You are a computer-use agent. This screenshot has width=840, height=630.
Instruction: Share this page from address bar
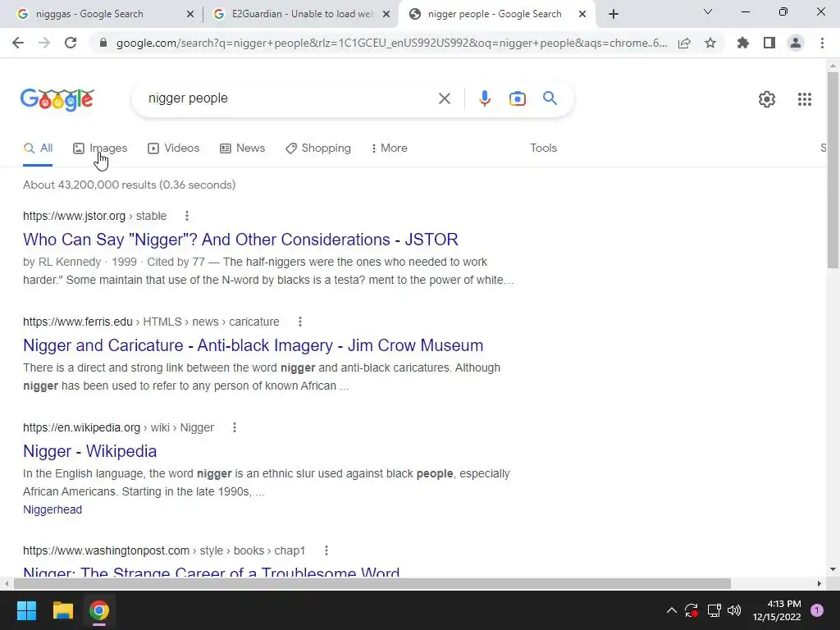(x=684, y=43)
